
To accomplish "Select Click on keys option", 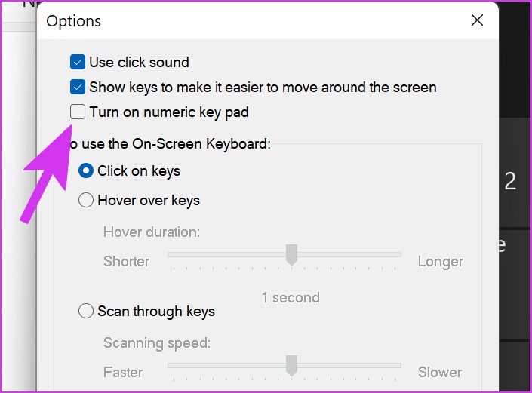I will 86,171.
